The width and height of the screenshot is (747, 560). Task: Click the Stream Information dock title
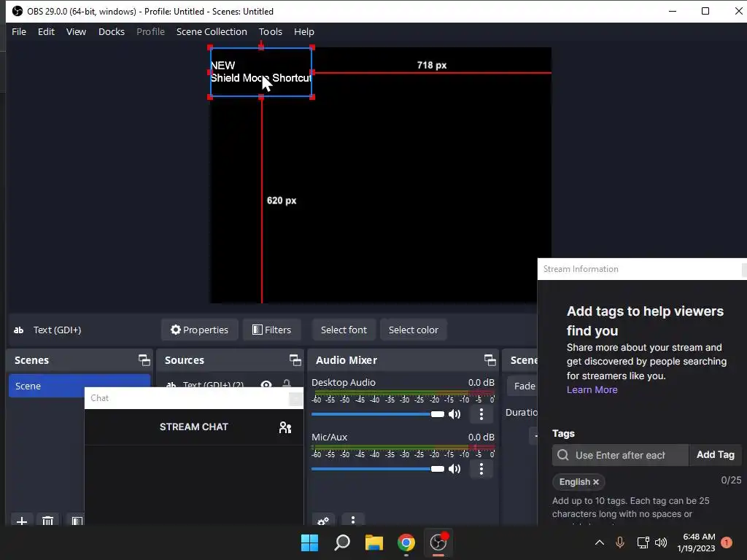(581, 269)
